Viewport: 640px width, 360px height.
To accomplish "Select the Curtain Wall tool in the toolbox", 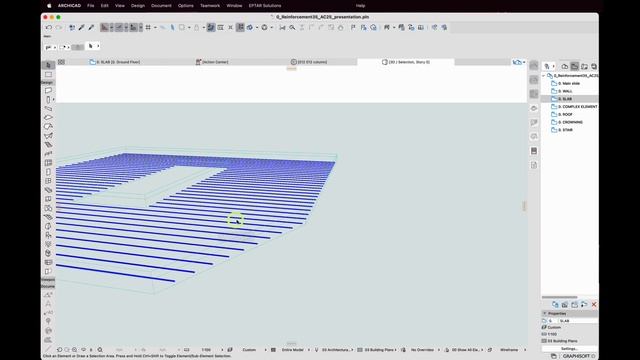I will click(48, 162).
